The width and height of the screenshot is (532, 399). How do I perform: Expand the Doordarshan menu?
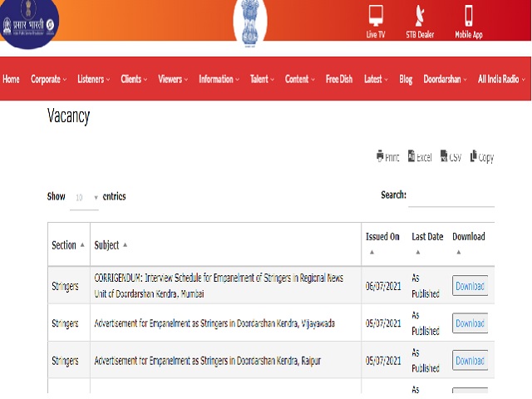pyautogui.click(x=445, y=79)
